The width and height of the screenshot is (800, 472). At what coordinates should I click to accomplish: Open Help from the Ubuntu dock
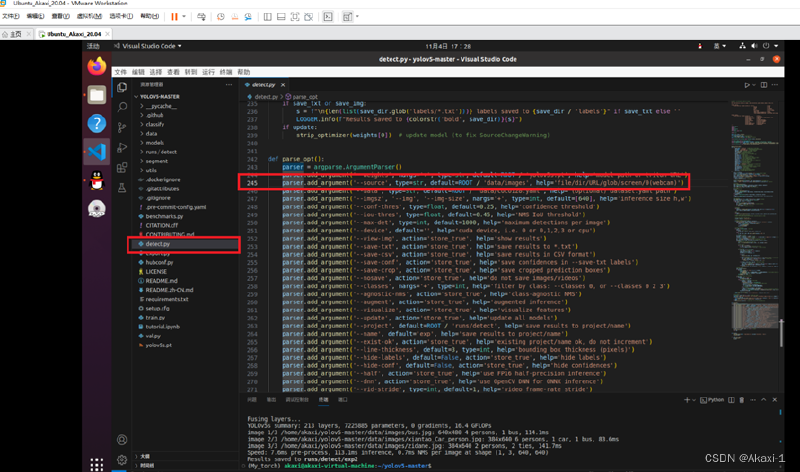96,123
